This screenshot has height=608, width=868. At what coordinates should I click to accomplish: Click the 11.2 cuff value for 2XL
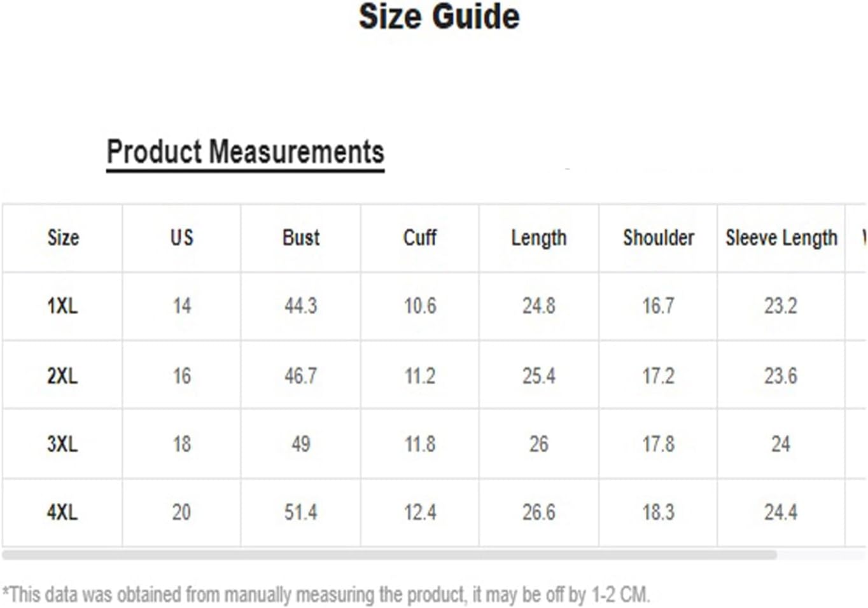click(420, 376)
